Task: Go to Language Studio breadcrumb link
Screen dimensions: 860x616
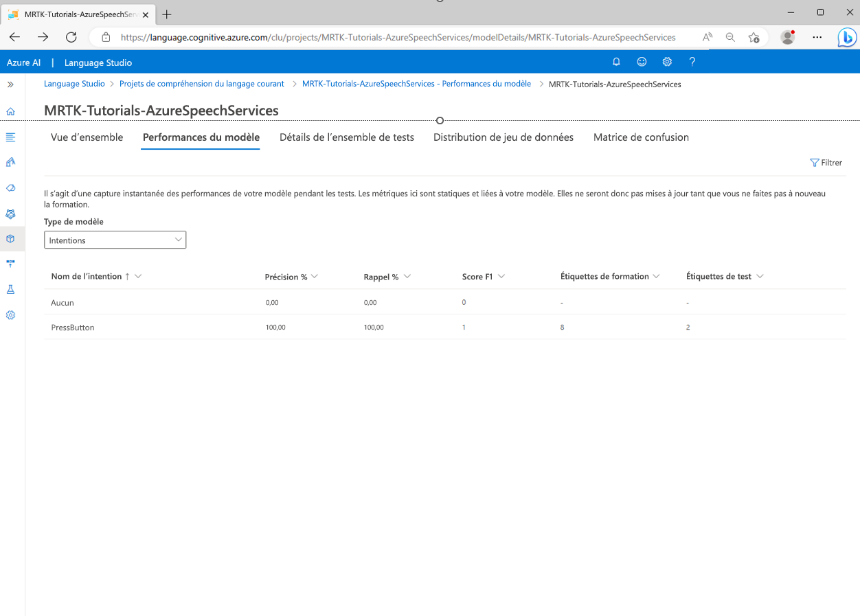Action: point(74,84)
